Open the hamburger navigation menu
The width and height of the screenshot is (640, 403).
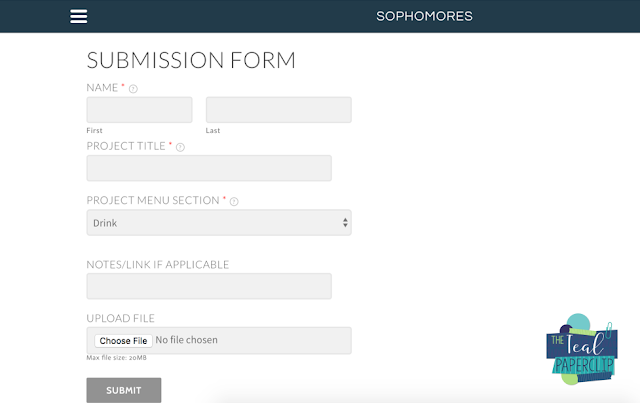coord(79,16)
